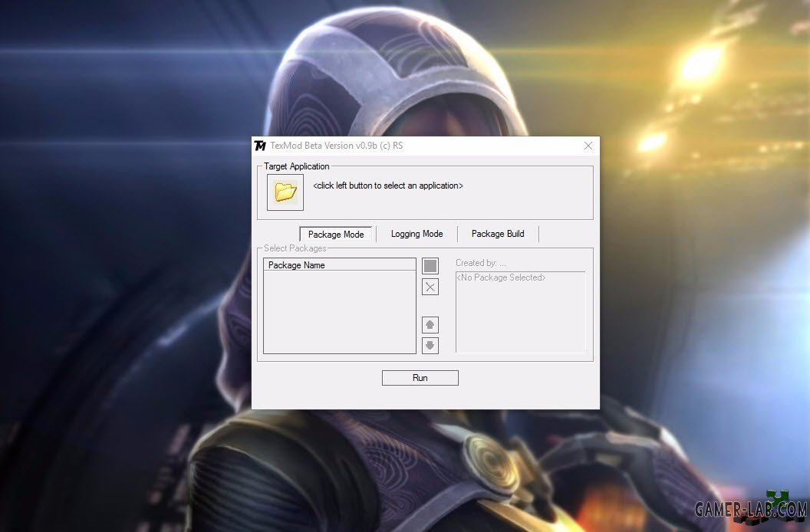
Task: Click the 'Created by: ...' label
Action: click(480, 263)
